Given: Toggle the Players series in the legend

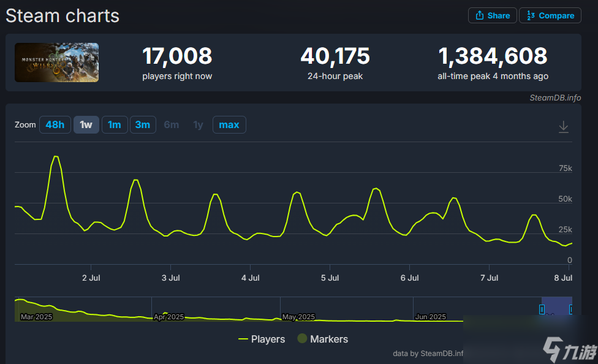Looking at the screenshot, I should pos(262,339).
